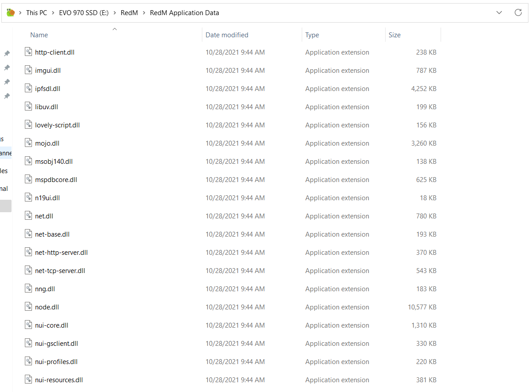
Task: Select the ipfsdl.dll file name
Action: coord(47,89)
